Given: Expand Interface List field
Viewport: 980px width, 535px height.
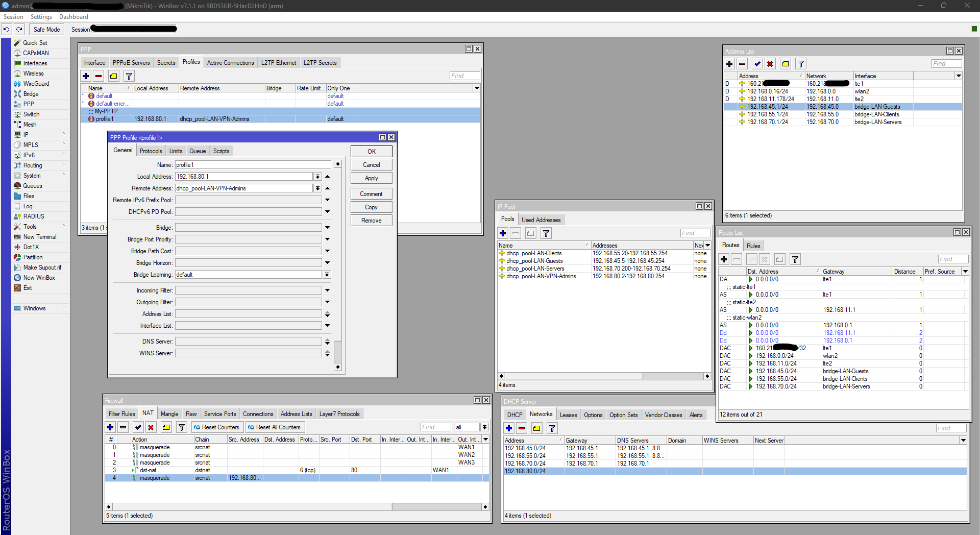Looking at the screenshot, I should coord(327,326).
